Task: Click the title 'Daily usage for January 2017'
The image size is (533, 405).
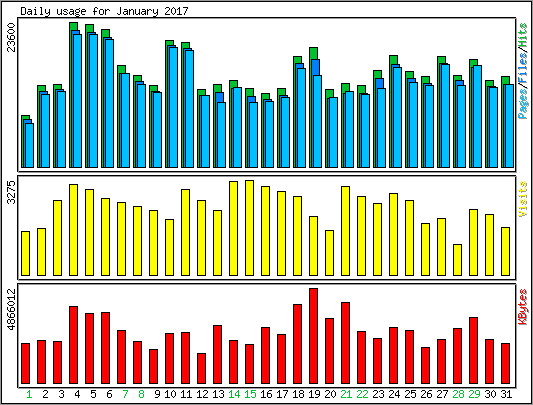Action: [104, 11]
